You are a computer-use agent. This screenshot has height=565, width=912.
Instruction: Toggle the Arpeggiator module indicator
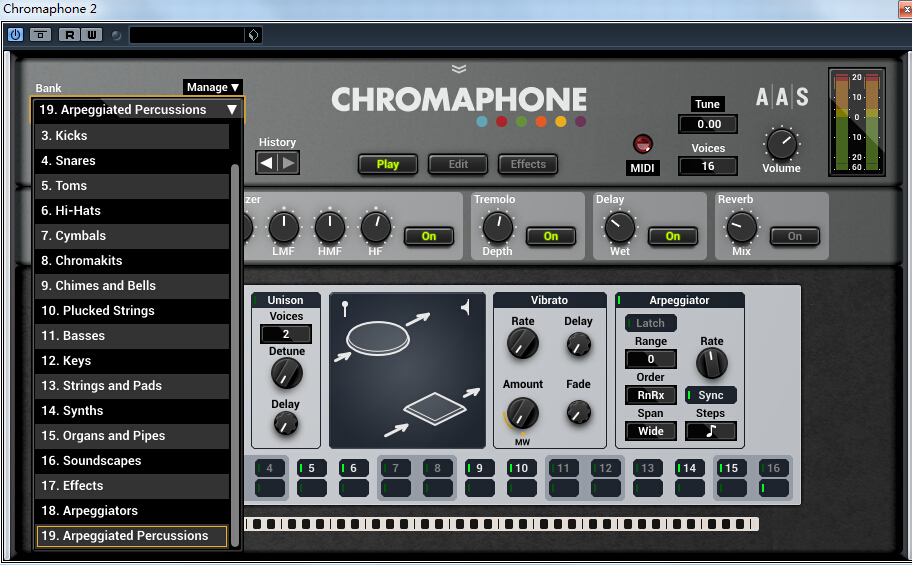click(619, 300)
